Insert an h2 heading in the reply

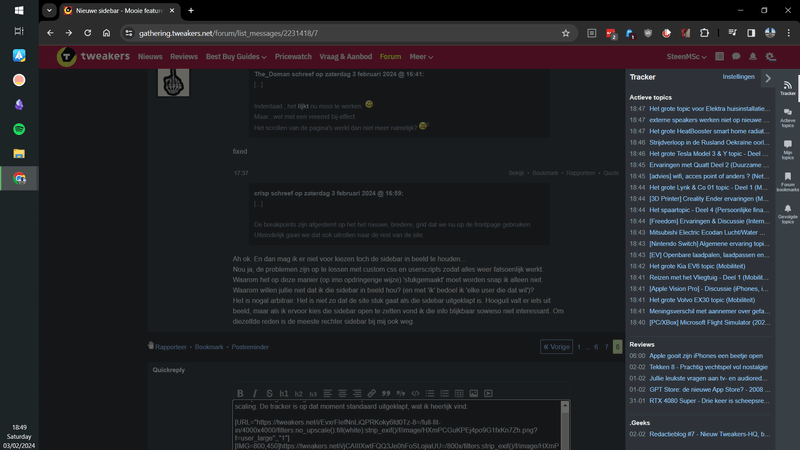tap(298, 393)
